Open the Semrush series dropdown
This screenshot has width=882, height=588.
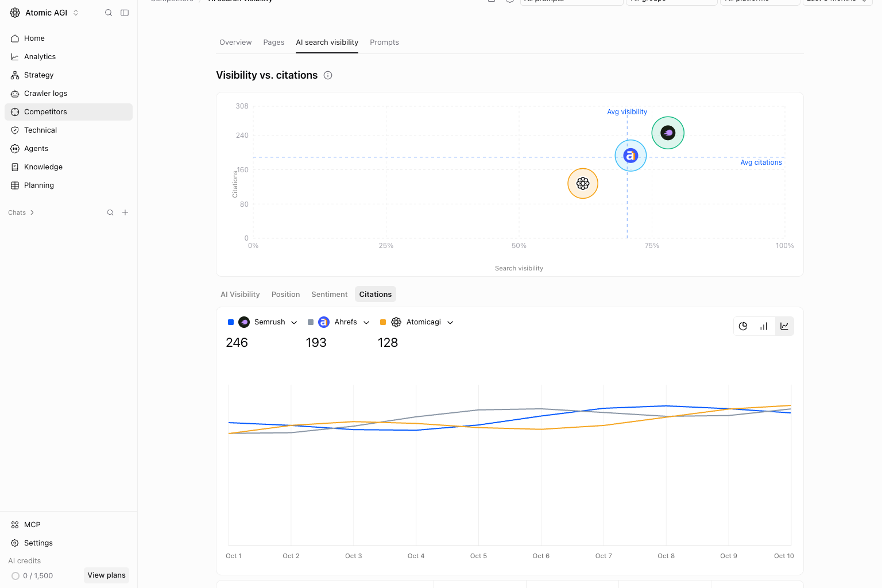pos(294,323)
